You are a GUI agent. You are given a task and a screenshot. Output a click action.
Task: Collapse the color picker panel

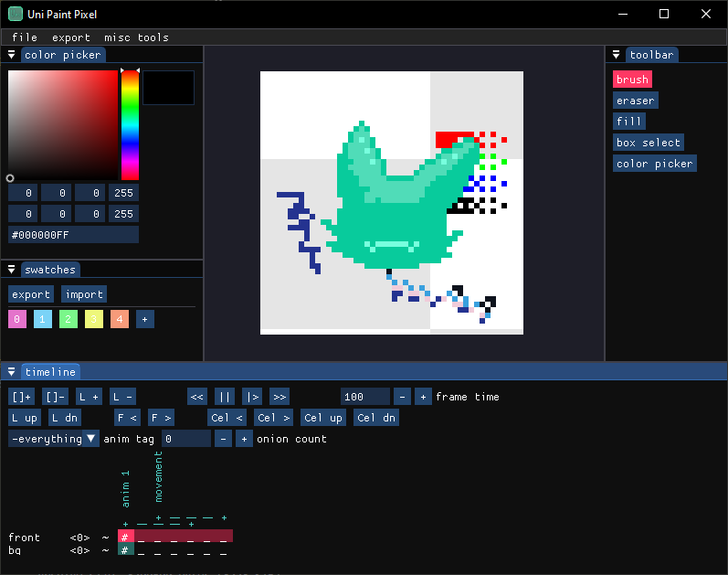[12, 55]
